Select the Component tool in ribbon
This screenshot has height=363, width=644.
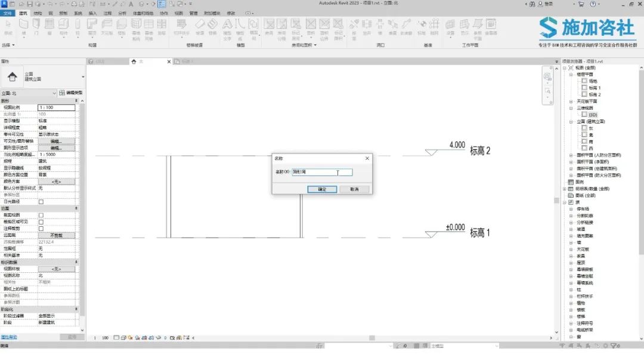(x=63, y=27)
